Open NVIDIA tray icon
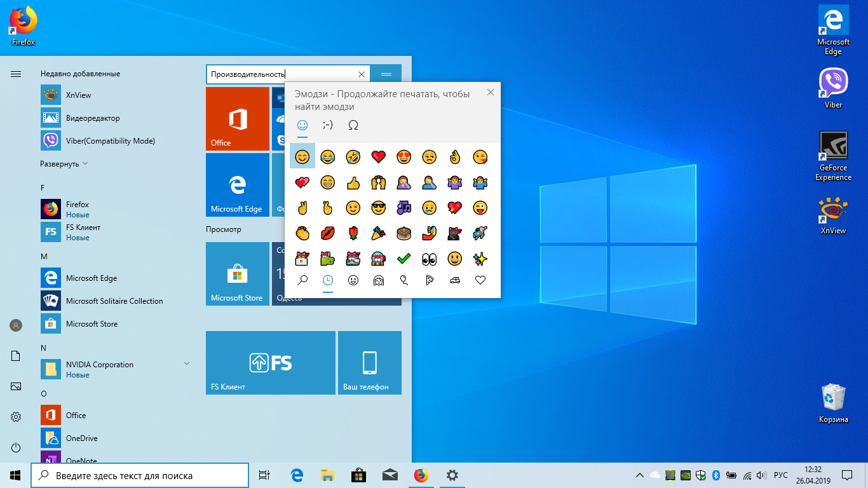868x488 pixels. [685, 475]
